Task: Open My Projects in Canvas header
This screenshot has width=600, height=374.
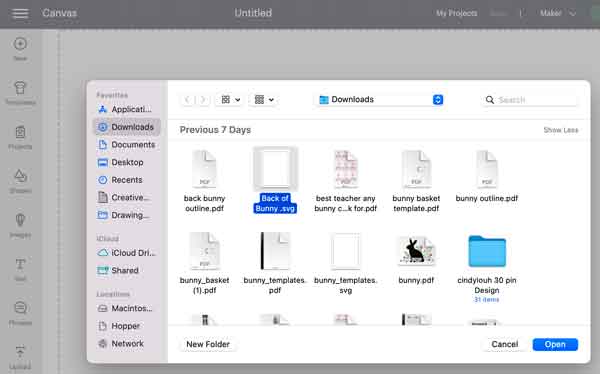Action: (457, 13)
